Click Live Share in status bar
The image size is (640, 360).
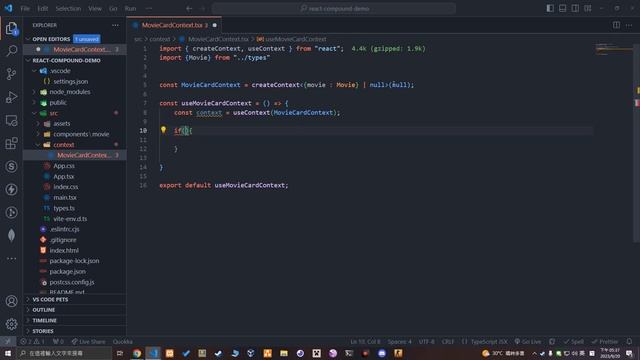click(88, 341)
